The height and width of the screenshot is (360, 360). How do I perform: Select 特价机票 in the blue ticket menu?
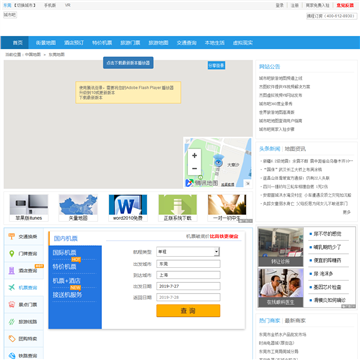click(64, 267)
